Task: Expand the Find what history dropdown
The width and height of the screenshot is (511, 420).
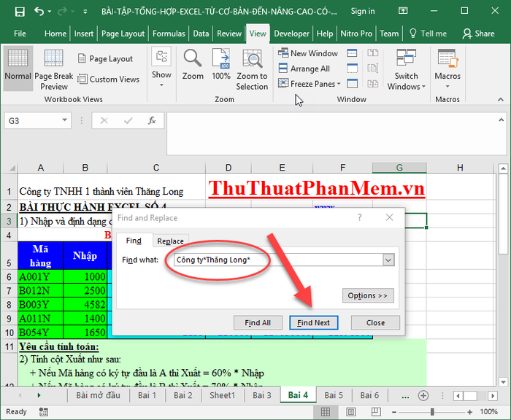Action: tap(388, 260)
